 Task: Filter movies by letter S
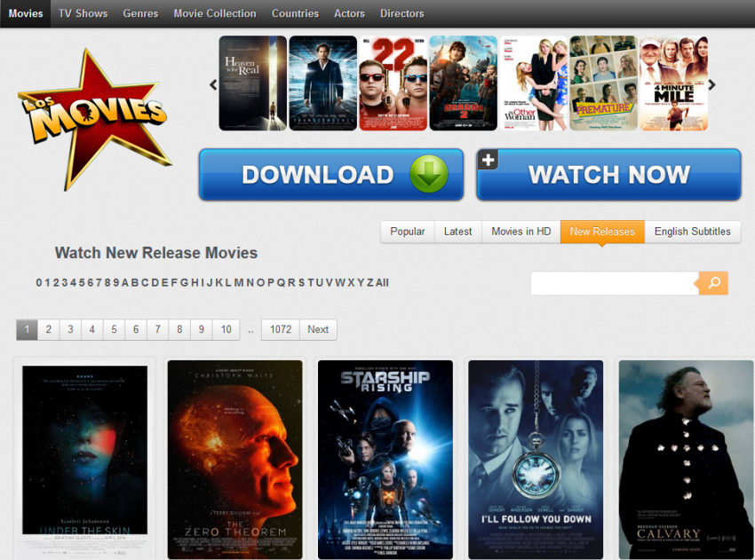click(x=301, y=282)
